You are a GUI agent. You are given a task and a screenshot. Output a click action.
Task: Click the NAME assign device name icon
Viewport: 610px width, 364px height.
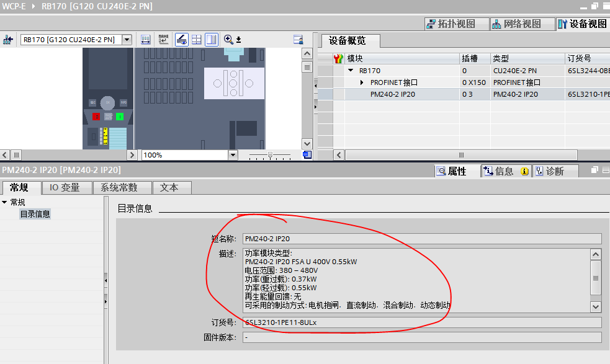coord(163,40)
